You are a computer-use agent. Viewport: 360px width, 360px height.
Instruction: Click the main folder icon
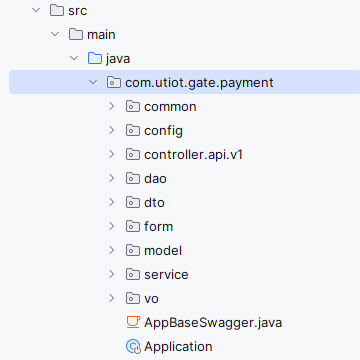pos(76,35)
